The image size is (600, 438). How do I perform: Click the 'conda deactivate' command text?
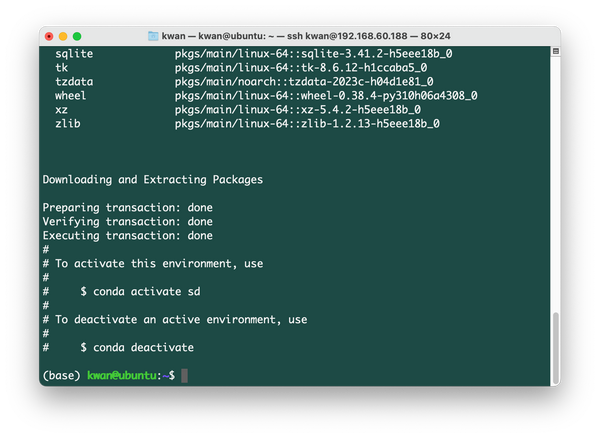click(x=137, y=347)
